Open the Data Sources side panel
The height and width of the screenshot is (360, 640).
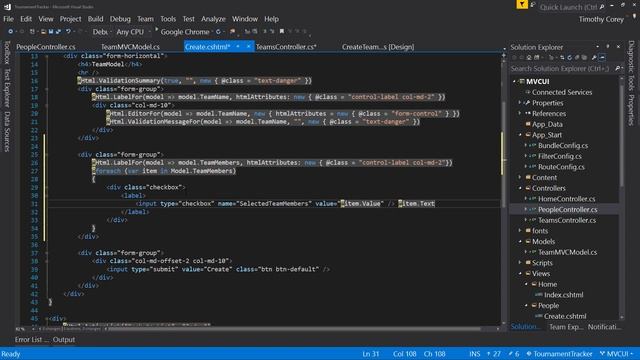[7, 131]
